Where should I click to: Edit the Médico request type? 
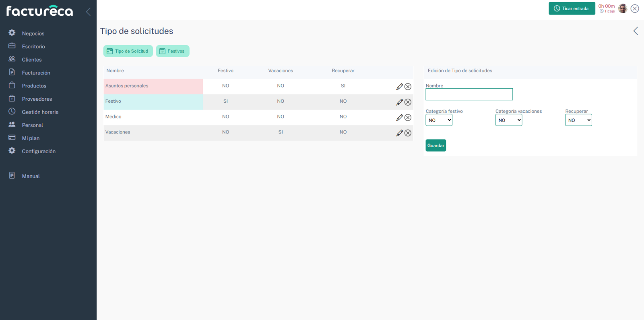(x=399, y=118)
